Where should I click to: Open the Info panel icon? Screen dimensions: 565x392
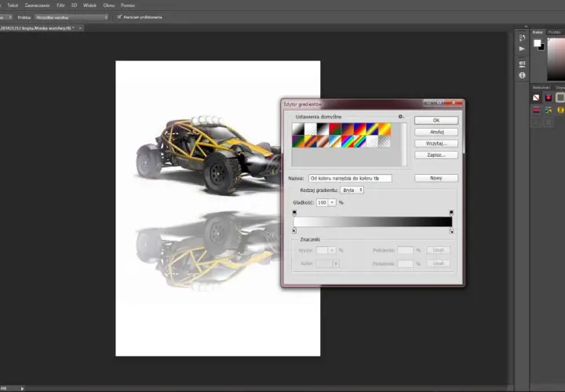coord(522,75)
